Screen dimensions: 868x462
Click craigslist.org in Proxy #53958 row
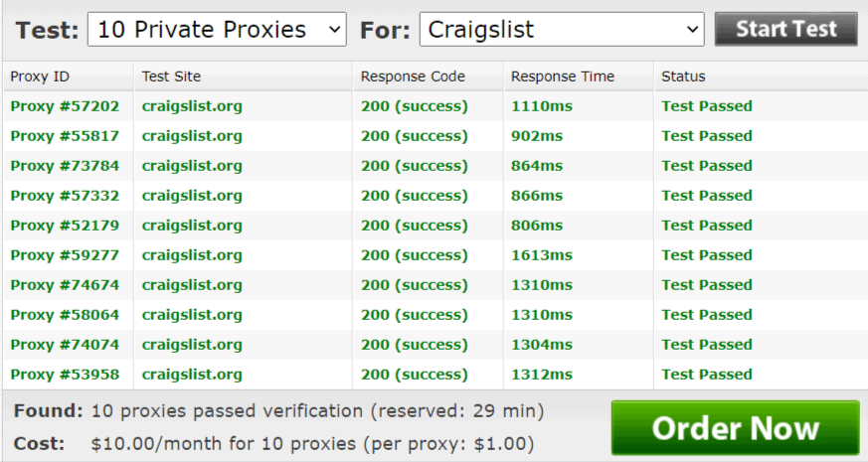coord(192,376)
